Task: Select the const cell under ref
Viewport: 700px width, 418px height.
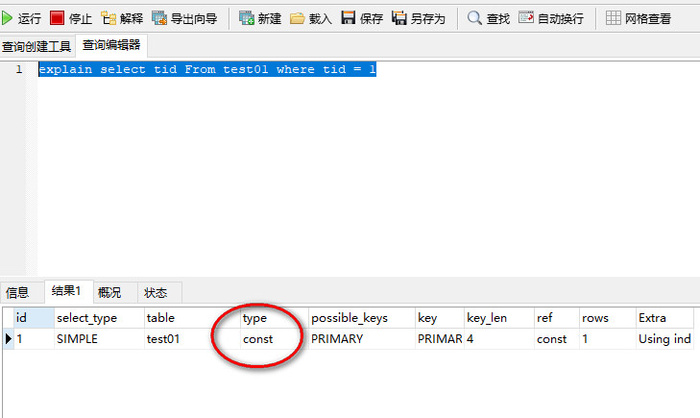Action: (557, 339)
